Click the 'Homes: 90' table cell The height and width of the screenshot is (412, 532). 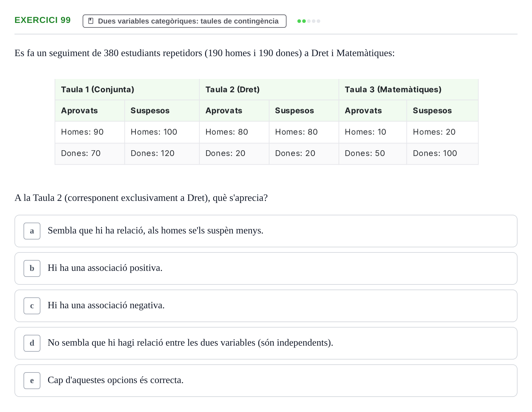point(90,132)
